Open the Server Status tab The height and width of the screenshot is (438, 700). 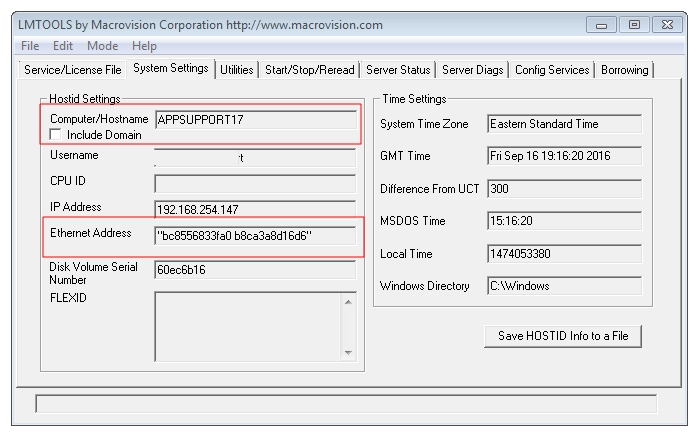(398, 70)
